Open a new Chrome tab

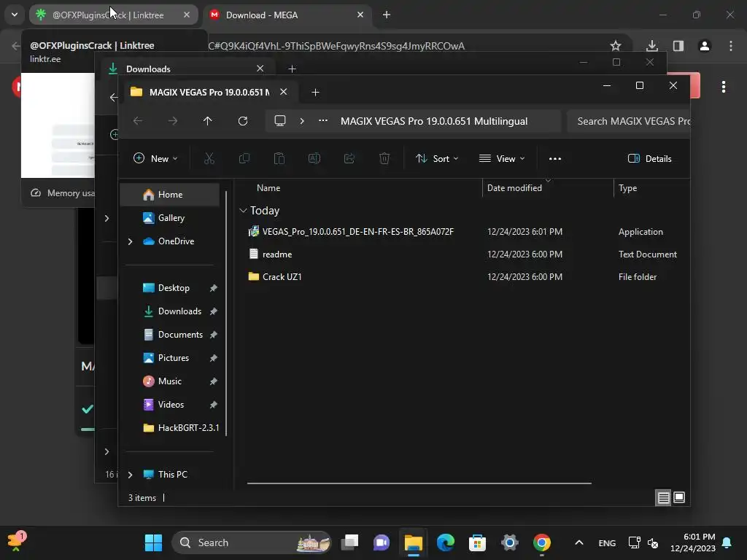tap(387, 15)
